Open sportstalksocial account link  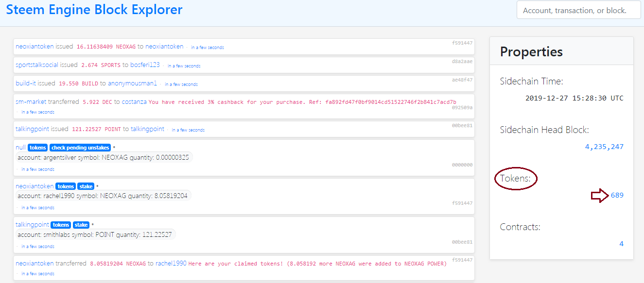point(37,65)
